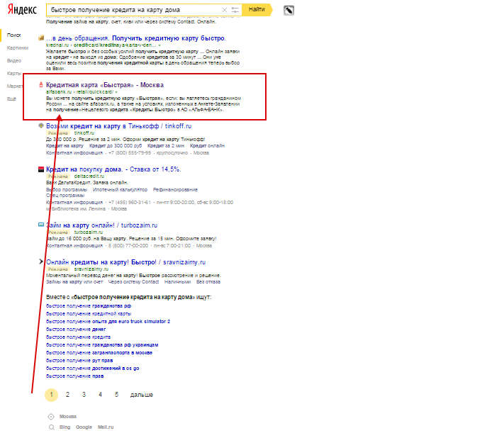Click the turbozaim.ru green URL
This screenshot has width=504, height=438.
pyautogui.click(x=89, y=232)
